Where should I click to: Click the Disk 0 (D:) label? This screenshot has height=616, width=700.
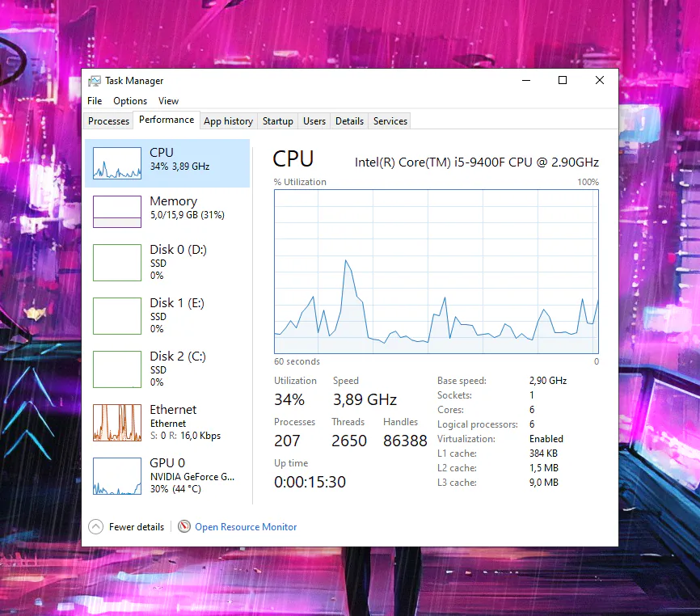(x=178, y=250)
